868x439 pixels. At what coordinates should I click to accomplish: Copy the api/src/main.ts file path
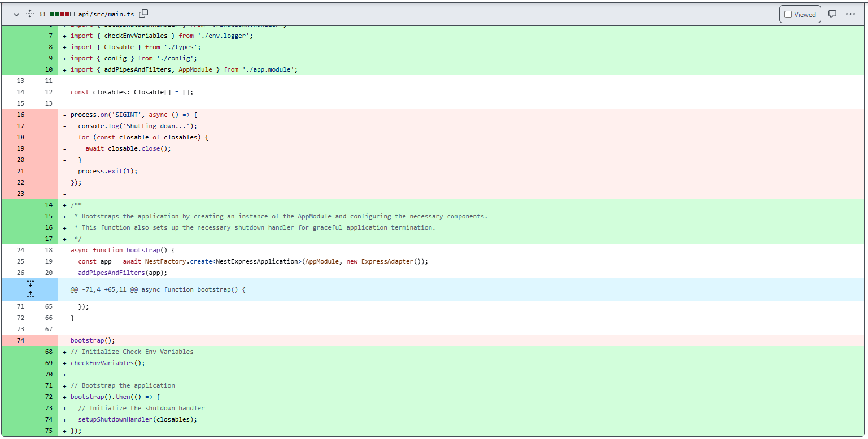pos(144,14)
